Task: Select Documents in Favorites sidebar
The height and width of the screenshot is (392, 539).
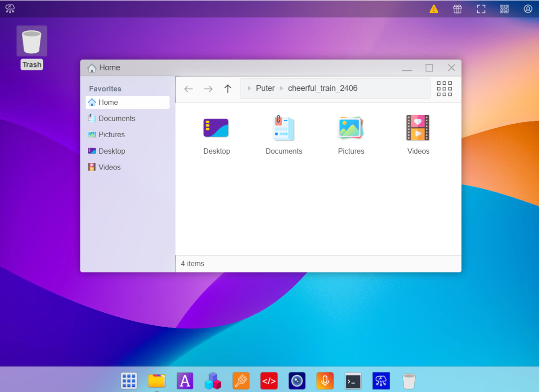Action: [x=117, y=119]
